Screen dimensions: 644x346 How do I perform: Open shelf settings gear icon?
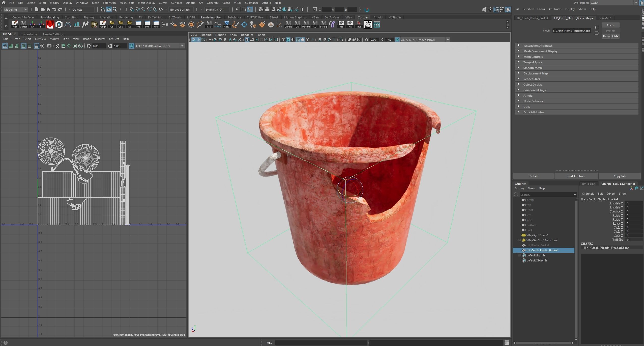6,26
